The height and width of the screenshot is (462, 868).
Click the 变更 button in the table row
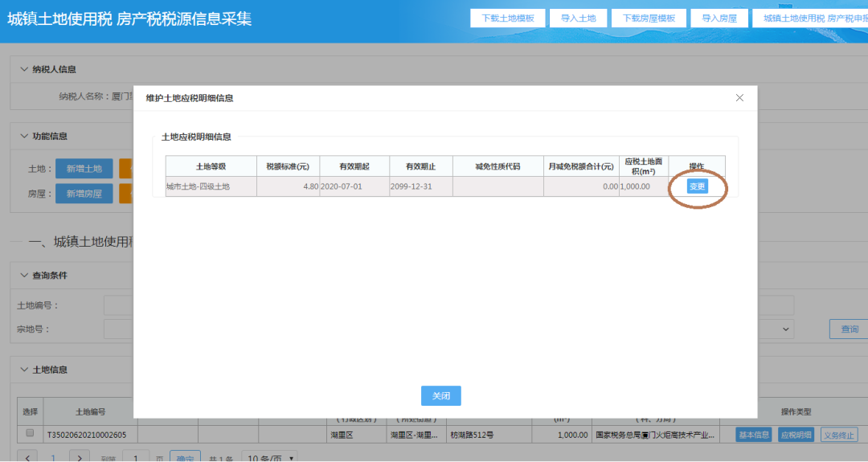697,186
